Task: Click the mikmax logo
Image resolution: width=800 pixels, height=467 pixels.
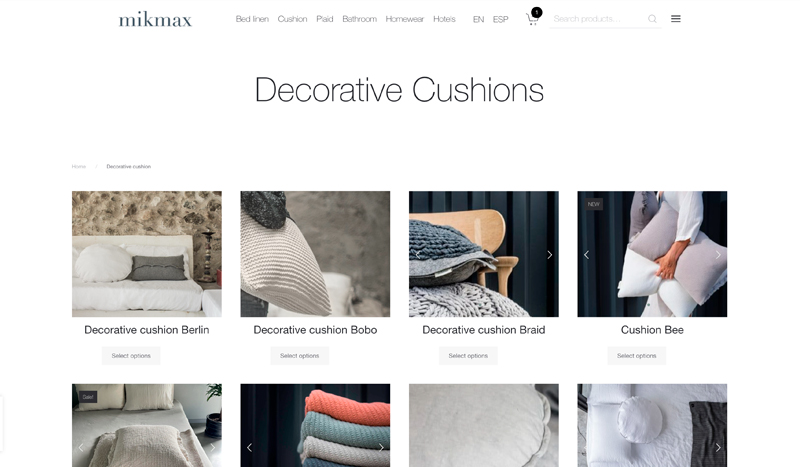Action: pos(155,20)
